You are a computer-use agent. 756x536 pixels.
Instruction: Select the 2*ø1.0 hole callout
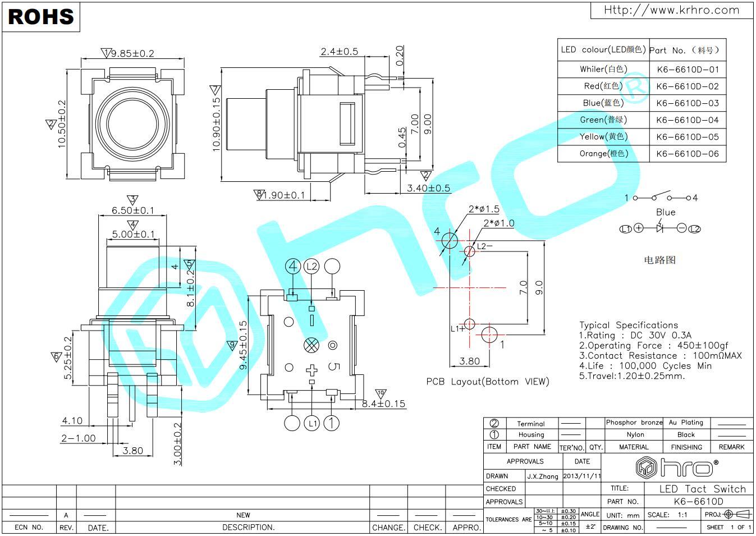click(499, 223)
